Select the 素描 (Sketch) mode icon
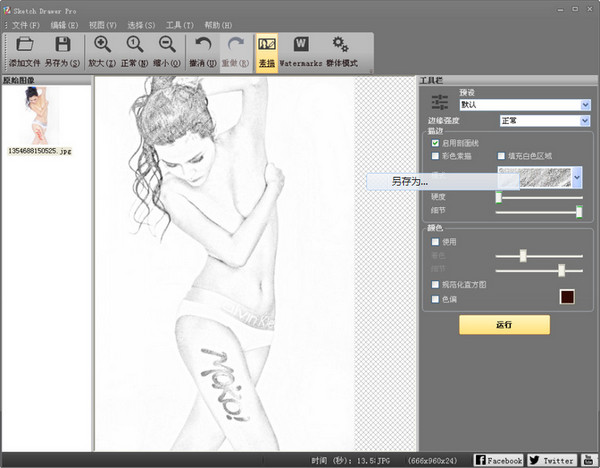The image size is (600, 468). coord(266,45)
